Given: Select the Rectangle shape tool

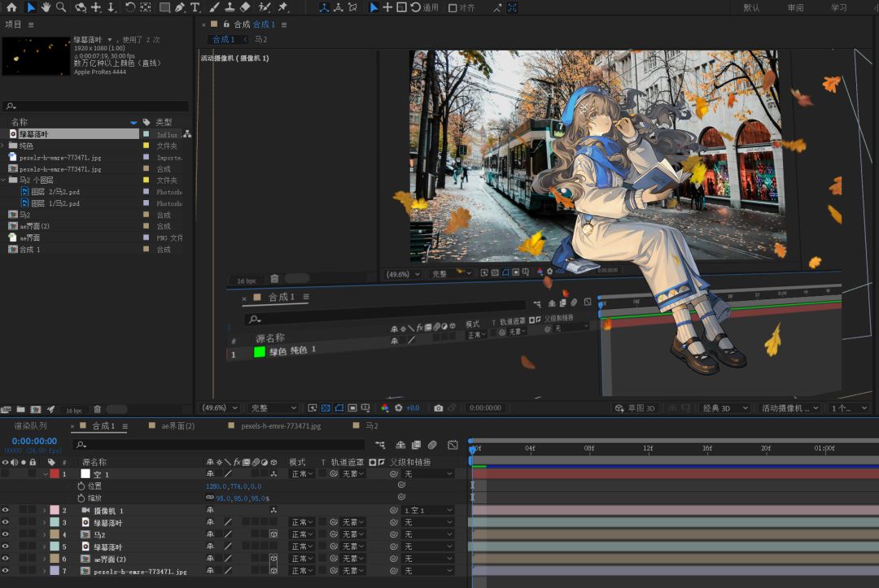Looking at the screenshot, I should click(x=164, y=7).
